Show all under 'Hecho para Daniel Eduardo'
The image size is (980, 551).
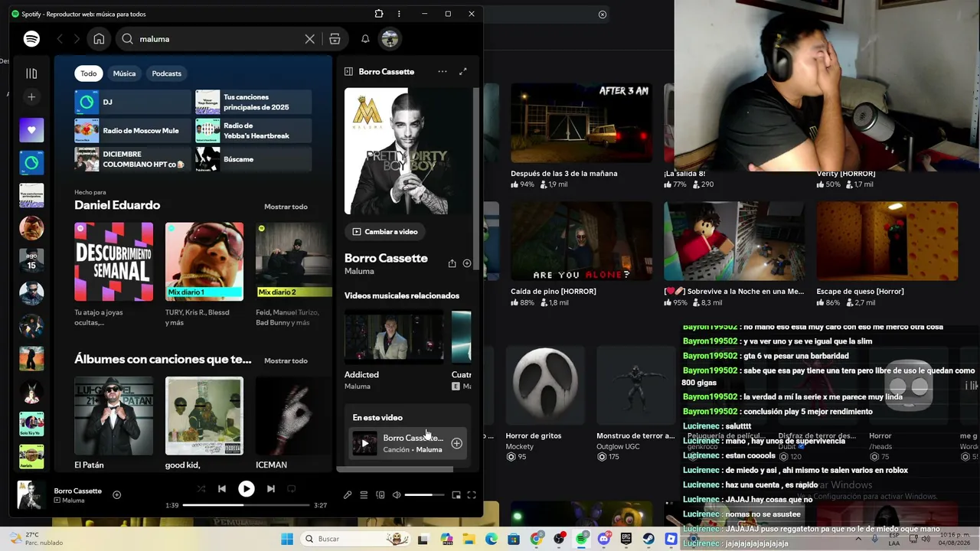(x=286, y=207)
